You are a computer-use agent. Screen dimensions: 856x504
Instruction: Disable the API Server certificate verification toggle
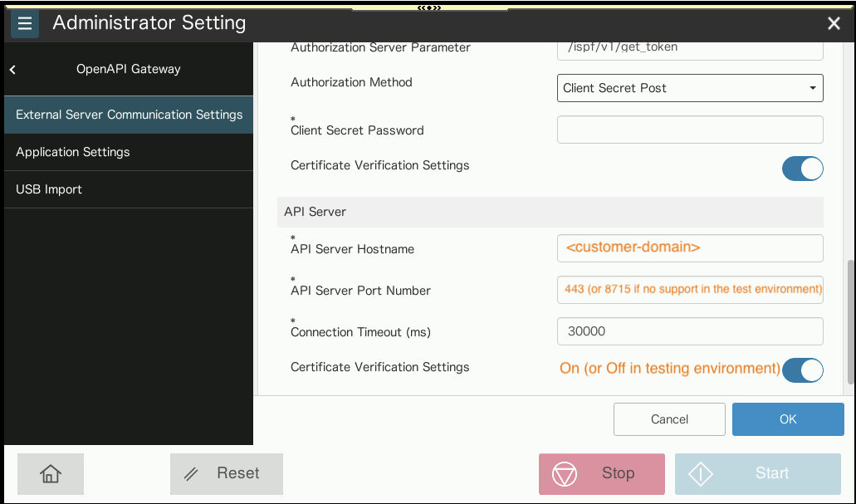pos(802,370)
